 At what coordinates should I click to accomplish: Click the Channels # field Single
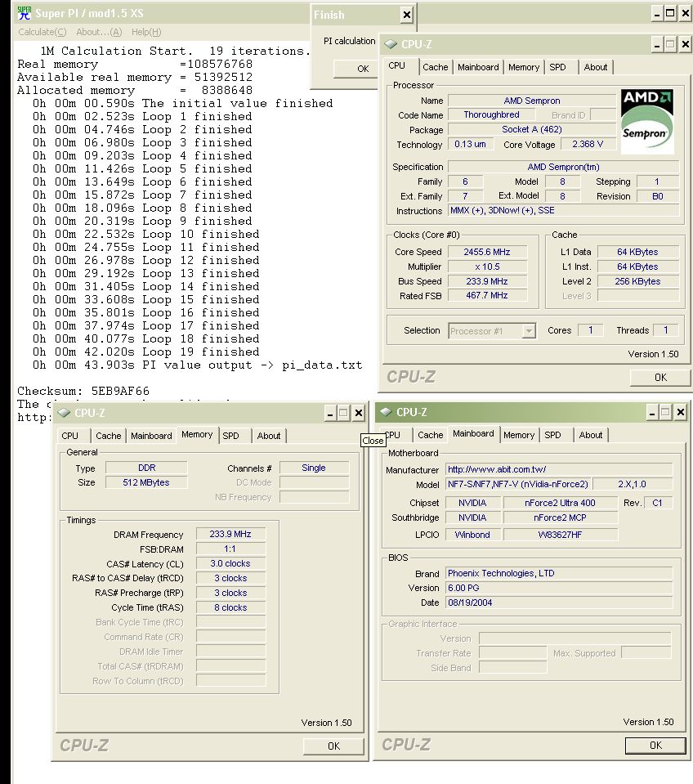coord(314,468)
